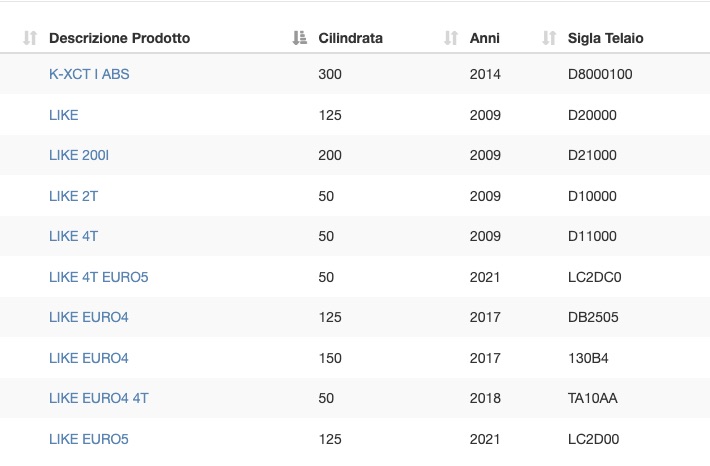
Task: Click active sort icon beside Cilindrata
Action: click(299, 38)
